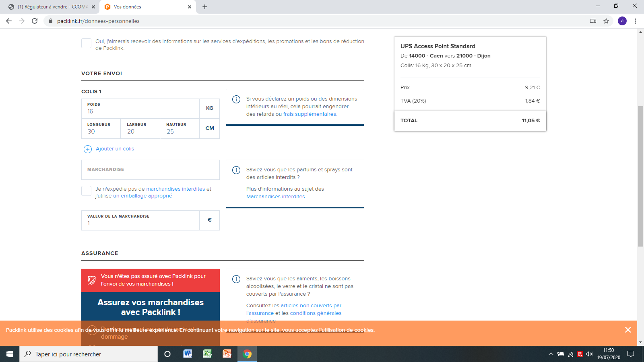Click the plus icon beside Ajouter un colis
The width and height of the screenshot is (644, 362).
(x=87, y=149)
